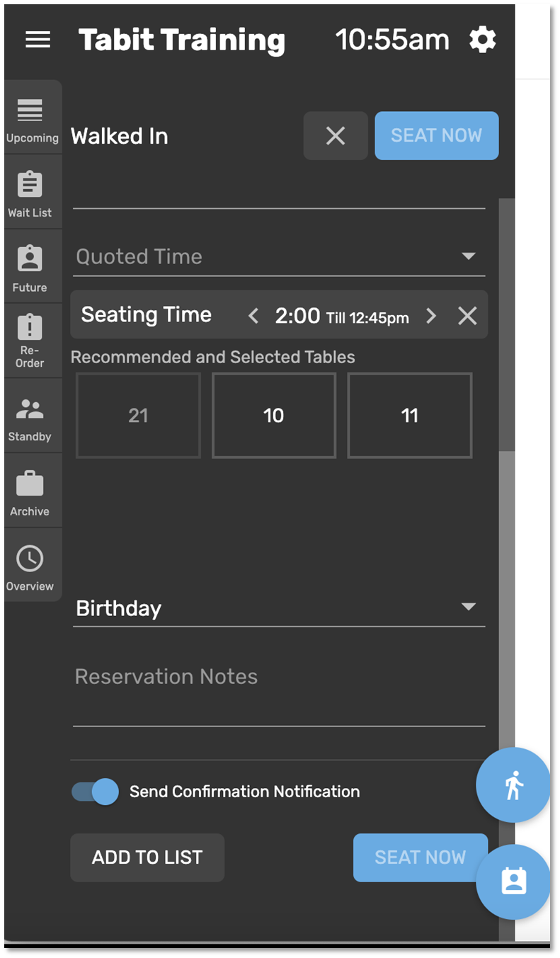Clear seating time with X icon

(x=467, y=316)
